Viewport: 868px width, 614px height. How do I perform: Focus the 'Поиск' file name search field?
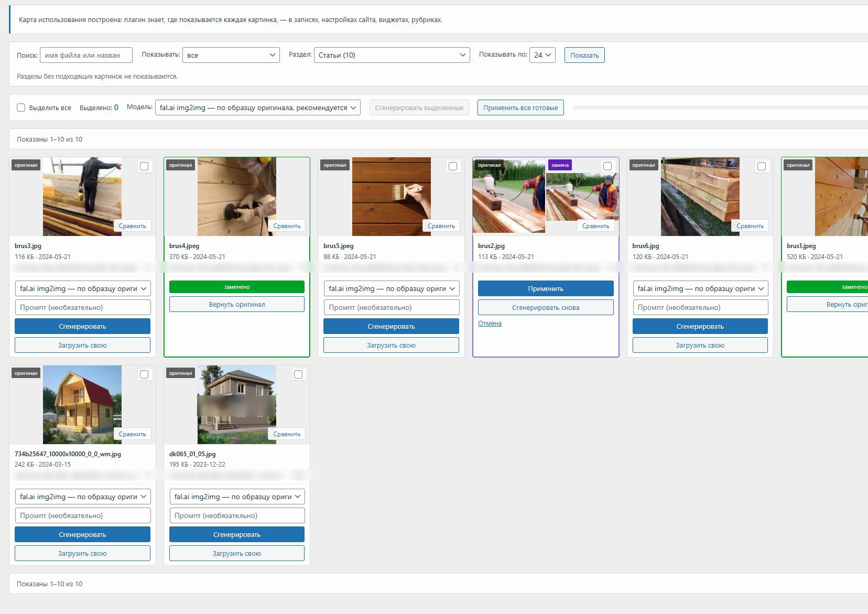86,55
